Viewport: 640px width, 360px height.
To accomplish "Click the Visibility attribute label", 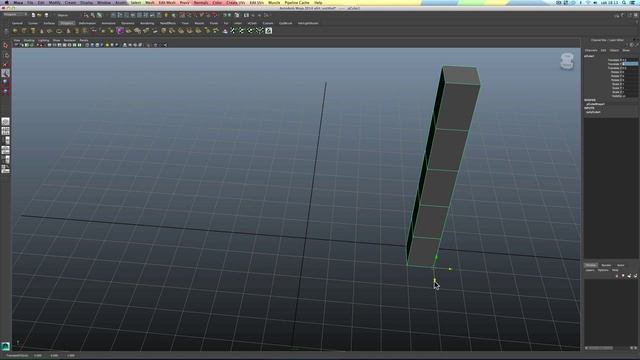I will pyautogui.click(x=618, y=96).
